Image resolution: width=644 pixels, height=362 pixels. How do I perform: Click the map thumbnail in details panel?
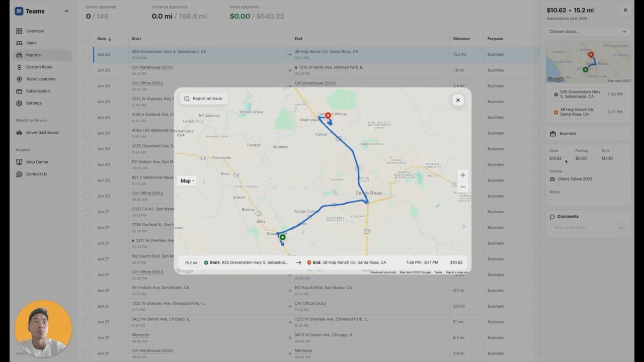click(588, 62)
